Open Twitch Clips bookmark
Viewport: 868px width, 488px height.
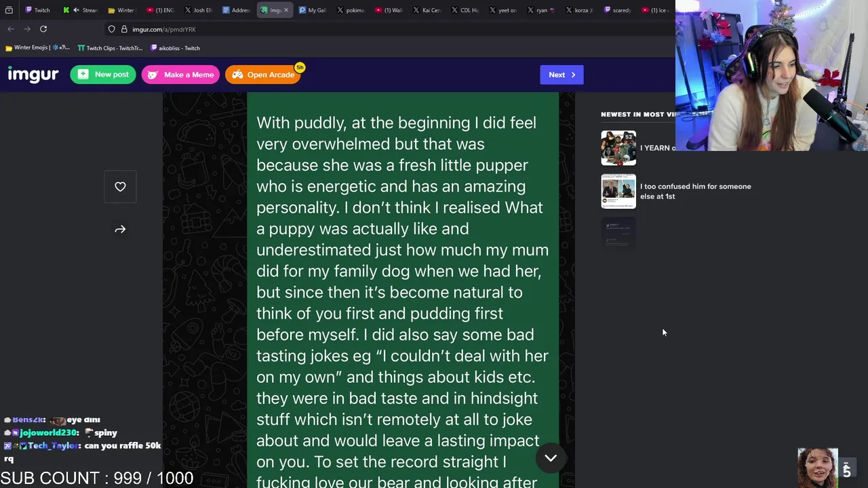pyautogui.click(x=110, y=48)
